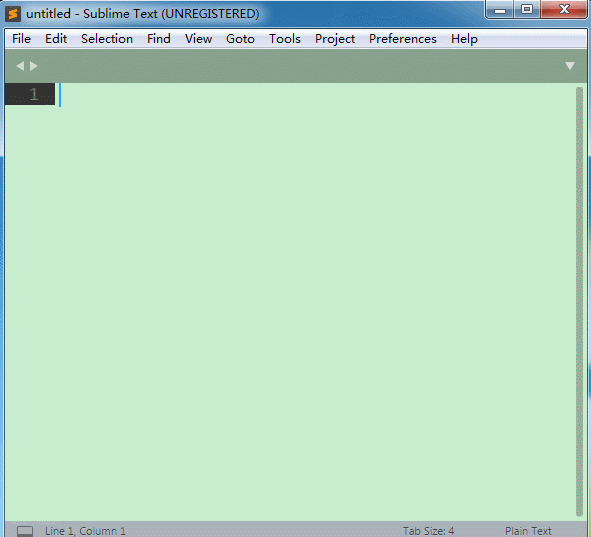Open the Selection menu
The image size is (591, 537).
point(107,39)
